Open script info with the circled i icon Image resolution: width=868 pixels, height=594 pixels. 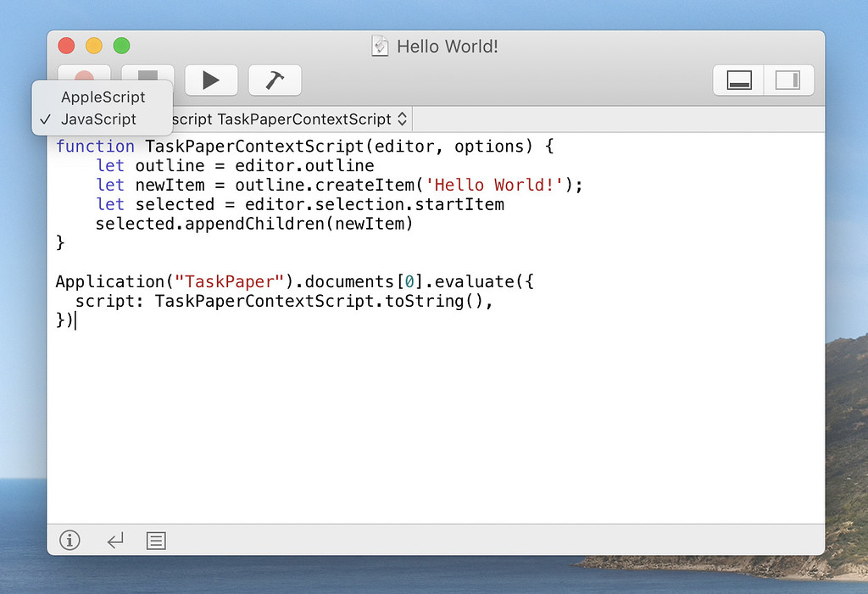(70, 540)
